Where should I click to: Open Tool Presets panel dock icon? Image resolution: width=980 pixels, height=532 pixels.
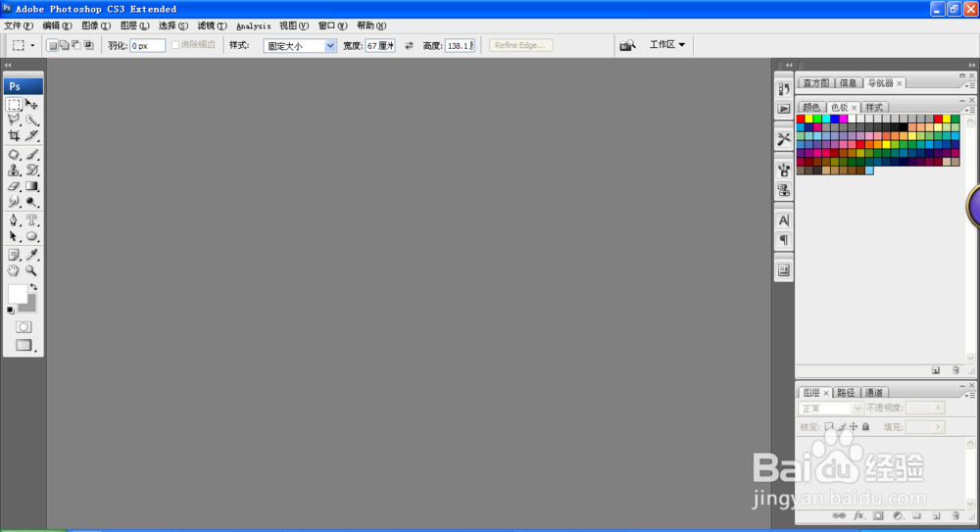784,139
